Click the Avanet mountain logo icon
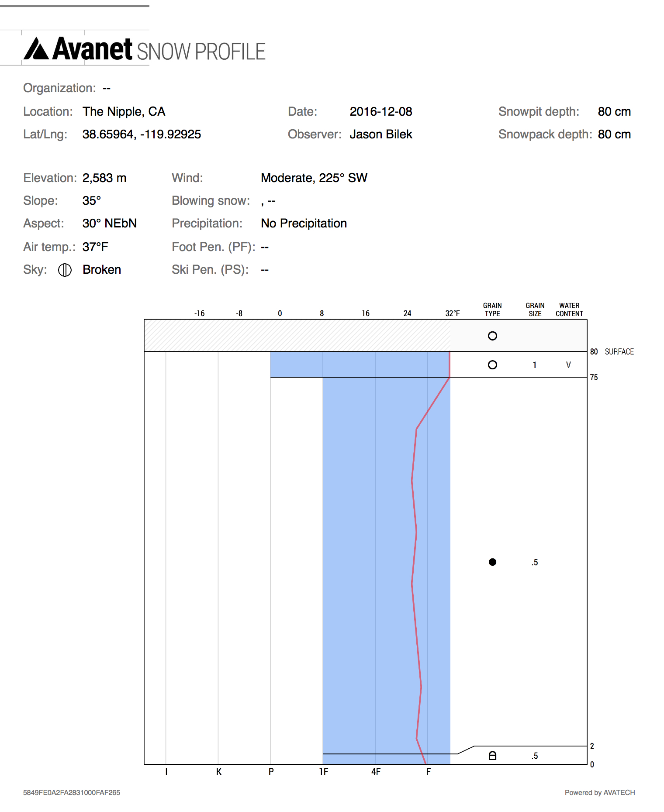The width and height of the screenshot is (664, 812). (x=36, y=48)
